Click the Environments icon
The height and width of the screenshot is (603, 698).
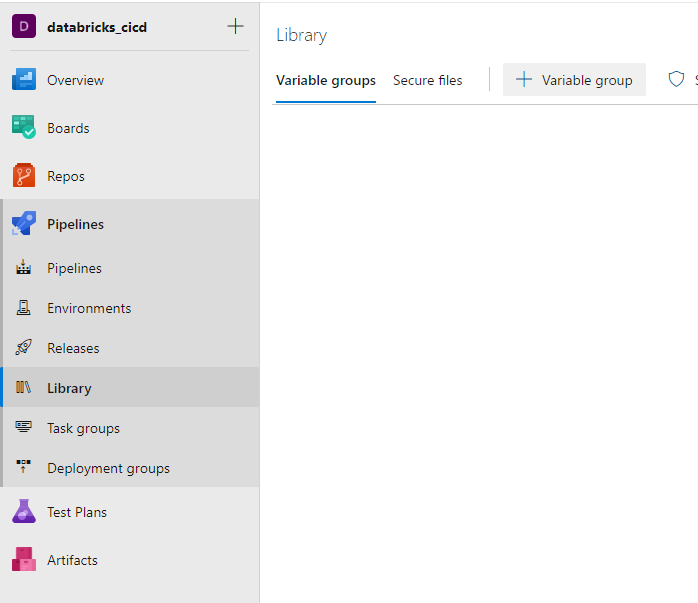click(23, 308)
